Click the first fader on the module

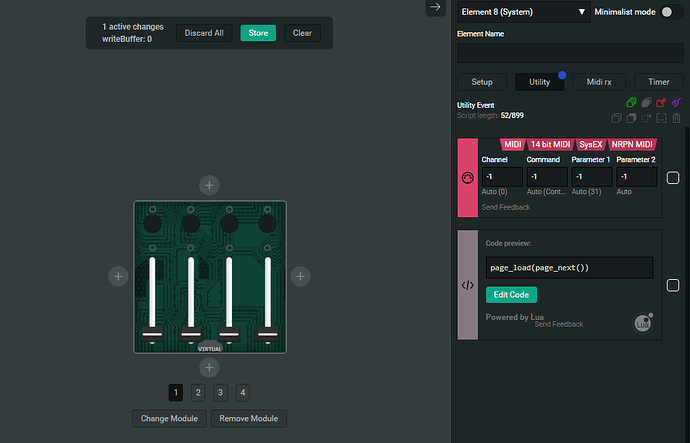tap(152, 300)
